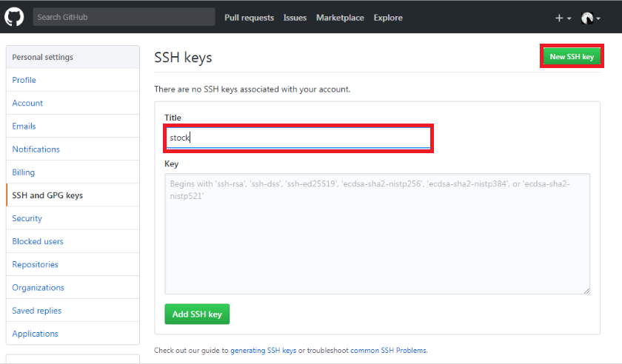This screenshot has height=364, width=622.
Task: Open the user avatar menu
Action: [590, 18]
